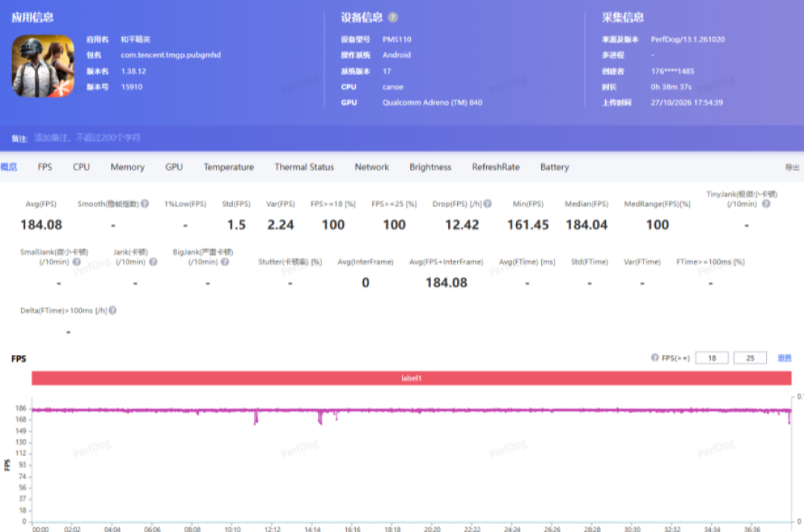Viewport: 804px width, 532px height.
Task: Click the help icon next to 设备信息
Action: point(393,17)
